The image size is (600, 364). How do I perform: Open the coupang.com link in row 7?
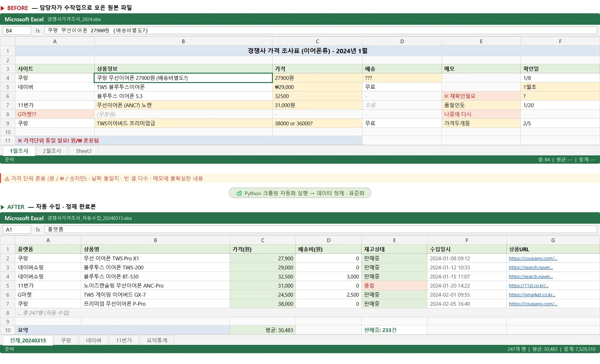tap(533, 304)
